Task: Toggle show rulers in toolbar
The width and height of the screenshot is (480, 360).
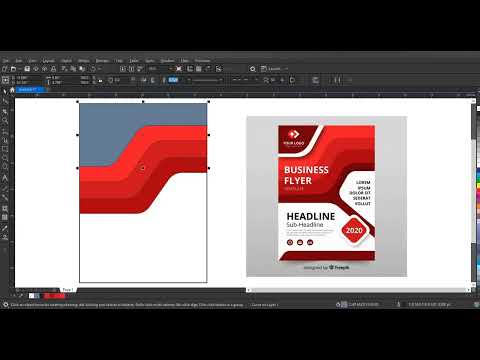Action: pyautogui.click(x=190, y=69)
